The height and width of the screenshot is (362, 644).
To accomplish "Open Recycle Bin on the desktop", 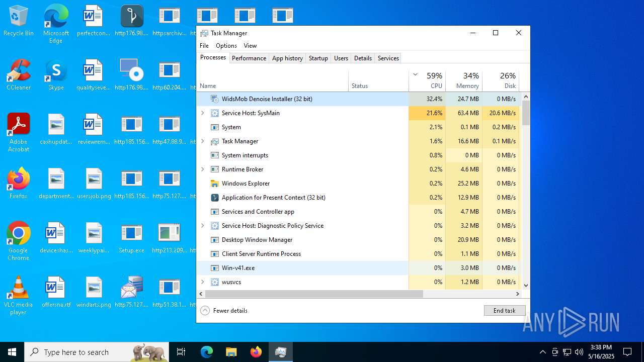I will point(19,21).
